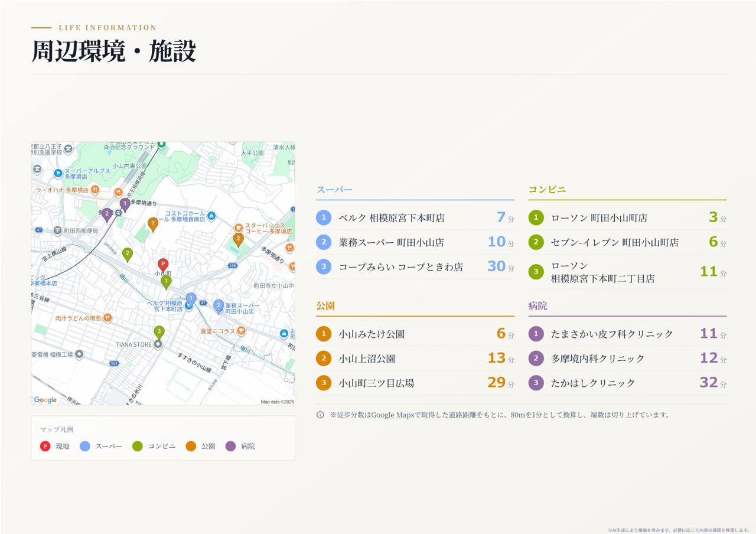Screen dimensions: 756x534
Task: Click the info icon beside the walking-time footnote
Action: coord(320,415)
